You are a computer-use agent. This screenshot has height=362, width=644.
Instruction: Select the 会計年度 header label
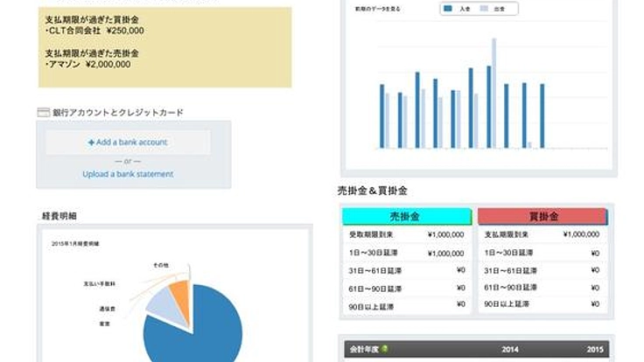point(363,349)
